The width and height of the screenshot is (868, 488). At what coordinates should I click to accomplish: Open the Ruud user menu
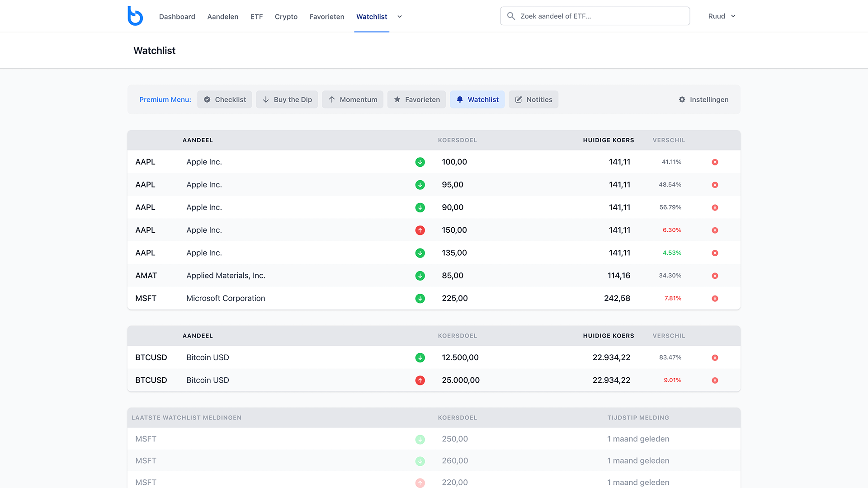coord(722,16)
